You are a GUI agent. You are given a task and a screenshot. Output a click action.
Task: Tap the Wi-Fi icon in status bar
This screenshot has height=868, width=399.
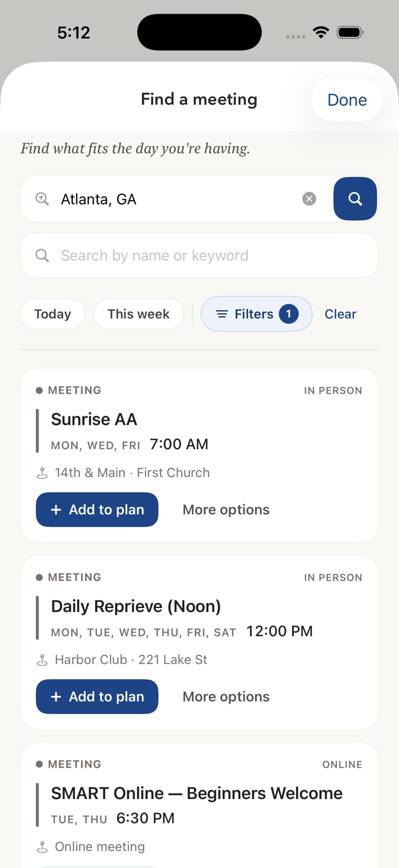321,33
